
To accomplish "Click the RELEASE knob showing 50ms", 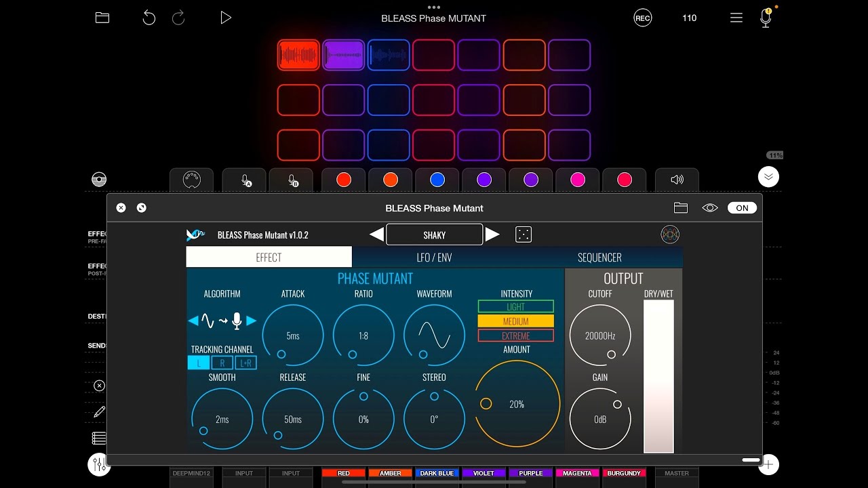I will (293, 420).
